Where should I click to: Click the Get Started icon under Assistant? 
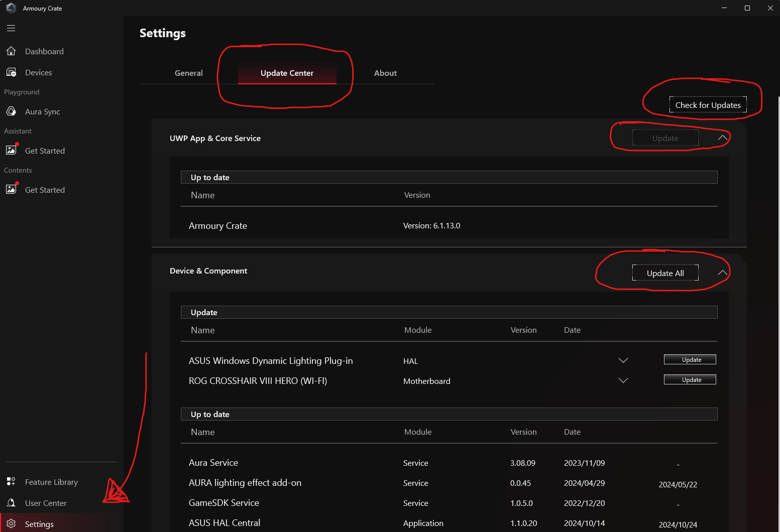pos(11,150)
